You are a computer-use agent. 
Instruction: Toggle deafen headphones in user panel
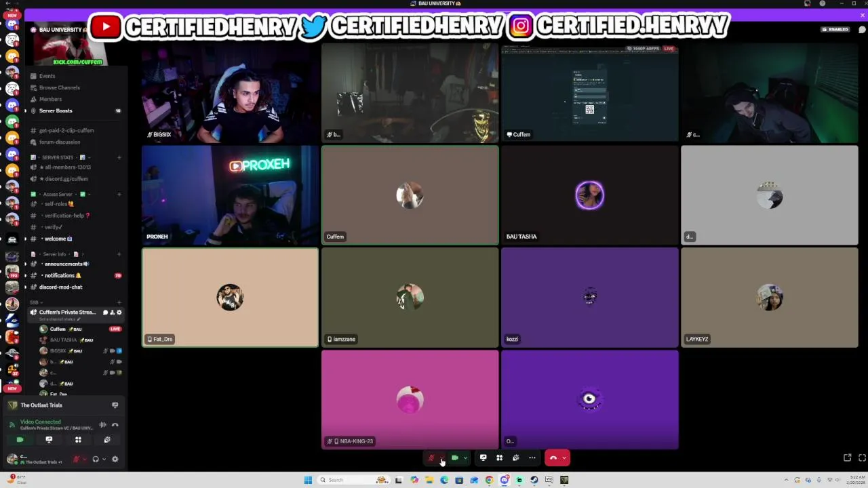[x=96, y=459]
